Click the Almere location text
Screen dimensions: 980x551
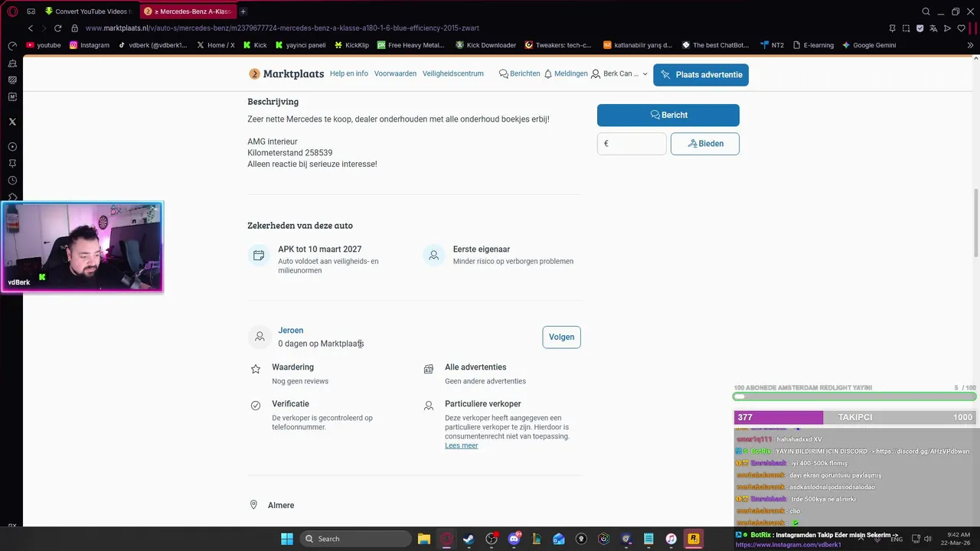[281, 505]
